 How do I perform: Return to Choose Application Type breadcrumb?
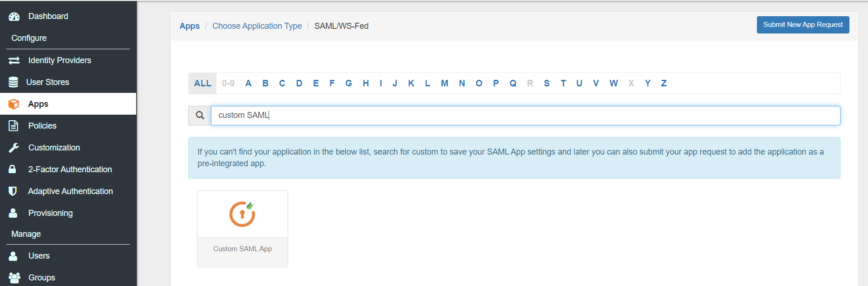[257, 26]
